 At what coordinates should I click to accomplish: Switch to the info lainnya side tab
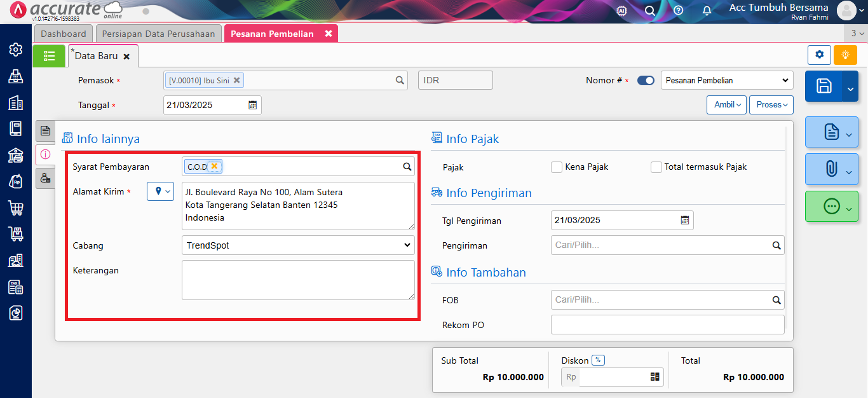pos(45,154)
